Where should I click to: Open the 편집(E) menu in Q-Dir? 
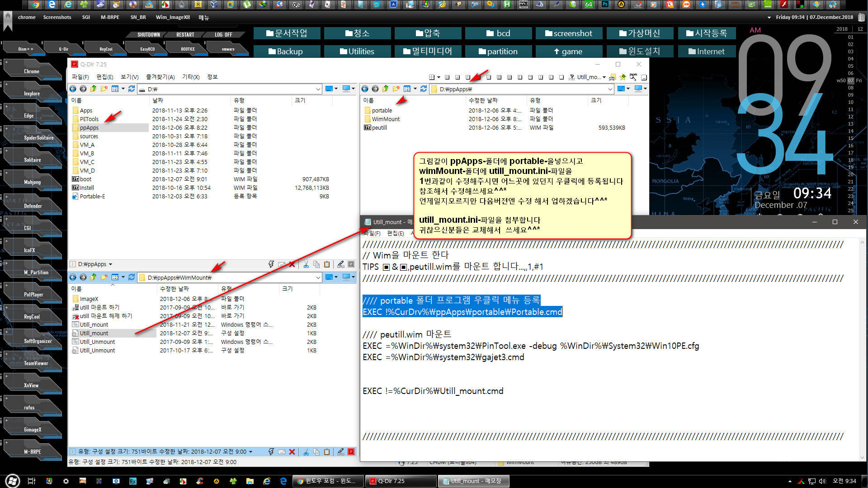point(104,77)
